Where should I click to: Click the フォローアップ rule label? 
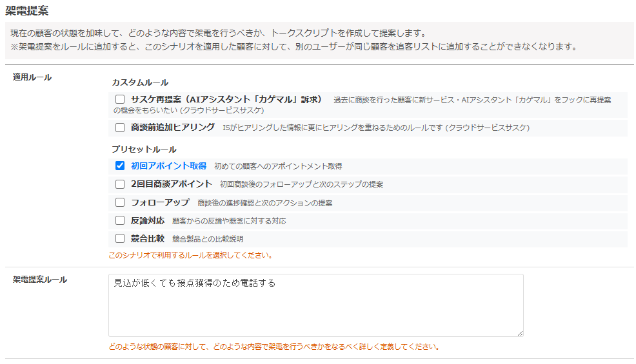pos(160,202)
